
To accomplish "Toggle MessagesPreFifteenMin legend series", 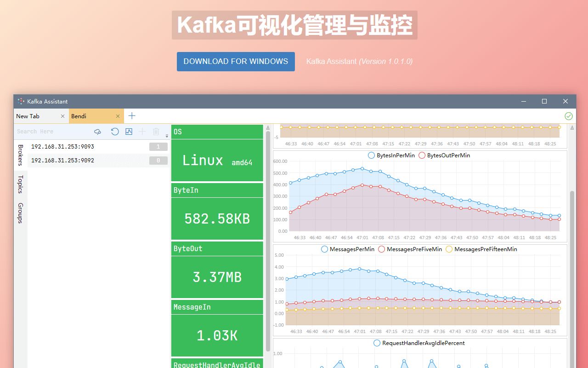I will (x=481, y=249).
